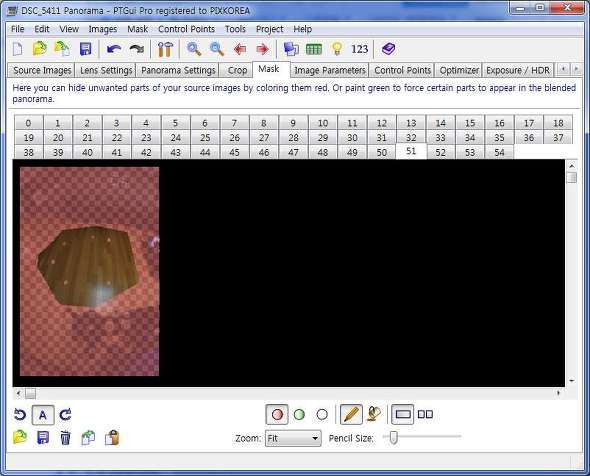590x476 pixels.
Task: Click the Open Project folder icon
Action: [40, 49]
